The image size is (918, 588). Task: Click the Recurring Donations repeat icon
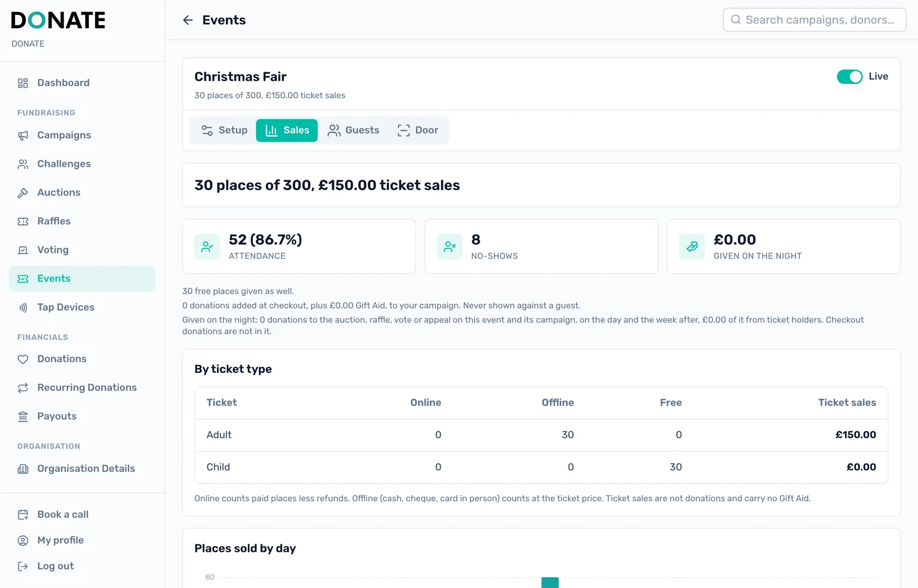(23, 388)
